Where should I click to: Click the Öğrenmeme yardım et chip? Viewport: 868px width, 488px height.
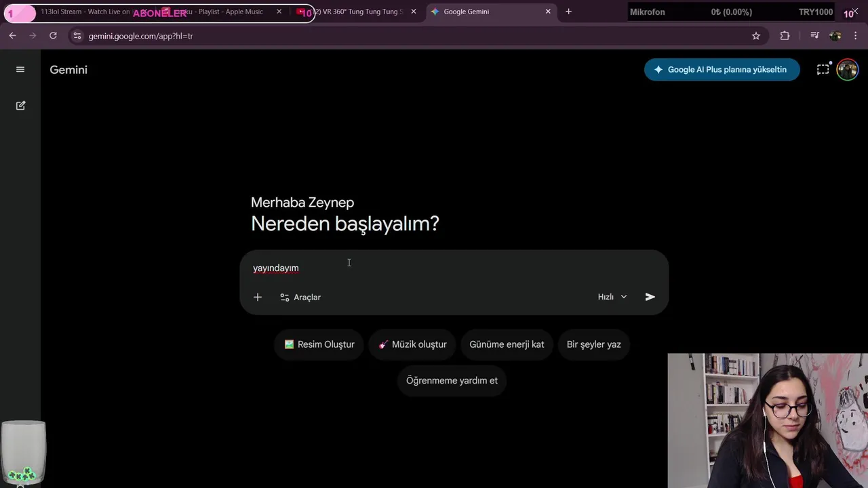(452, 380)
